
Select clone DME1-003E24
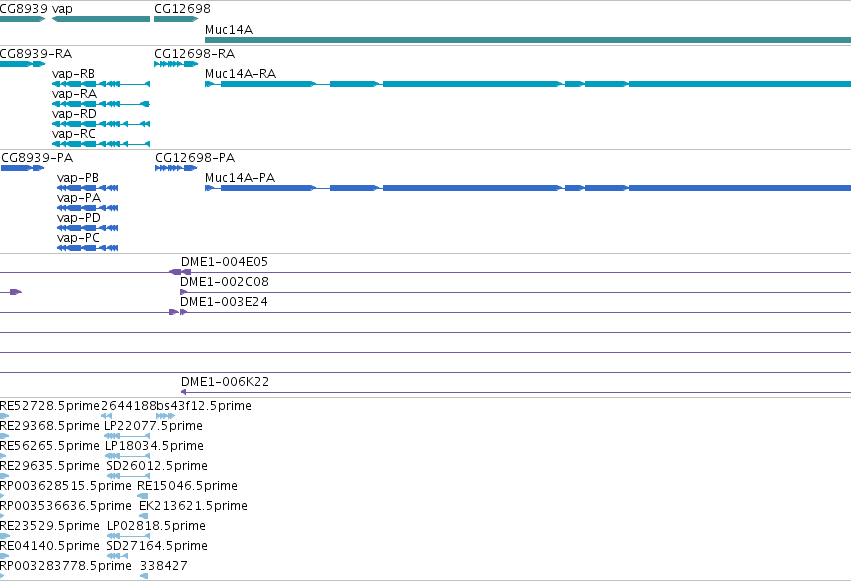pyautogui.click(x=224, y=302)
